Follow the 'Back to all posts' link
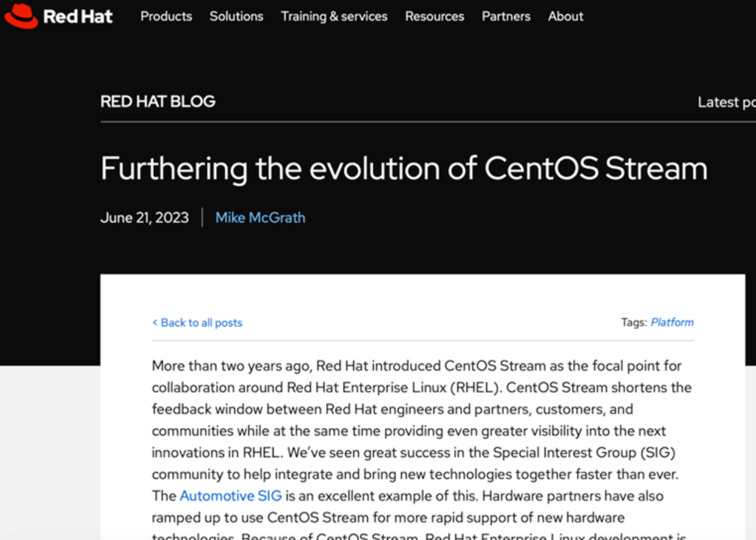 pyautogui.click(x=201, y=323)
